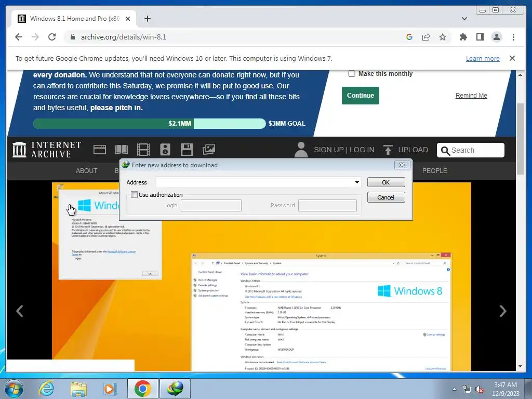
Task: Open the PEOPLE nav item
Action: (x=434, y=170)
